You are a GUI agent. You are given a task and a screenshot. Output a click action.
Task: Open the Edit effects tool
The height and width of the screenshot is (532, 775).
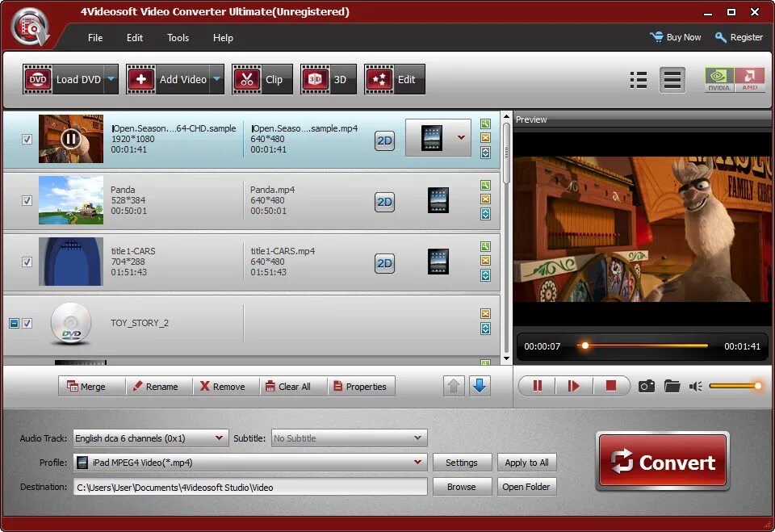pos(395,79)
